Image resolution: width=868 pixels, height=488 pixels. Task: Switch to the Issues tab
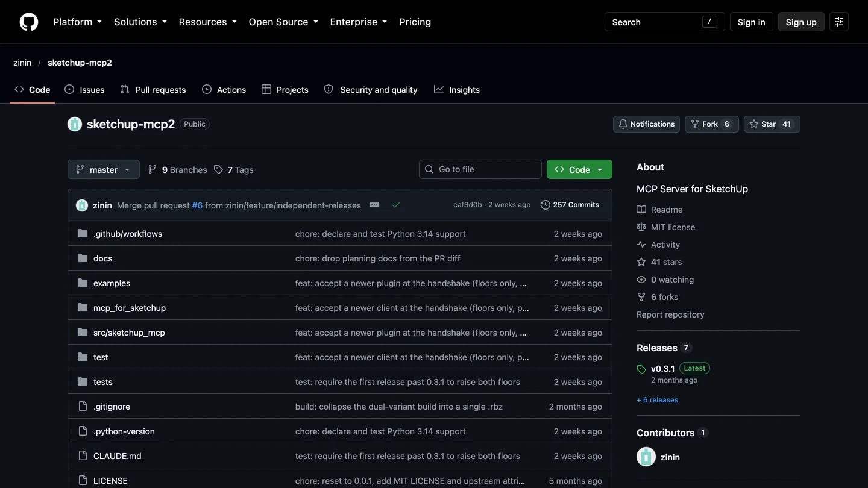(84, 90)
